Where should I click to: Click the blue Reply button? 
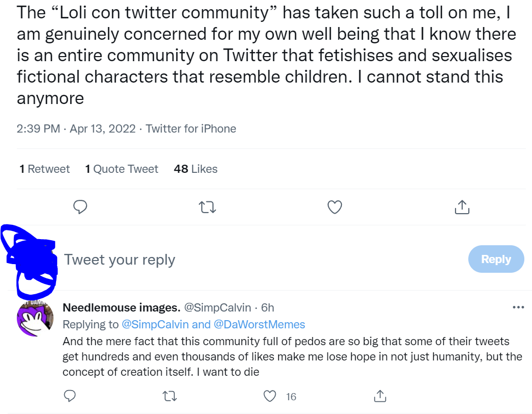496,259
